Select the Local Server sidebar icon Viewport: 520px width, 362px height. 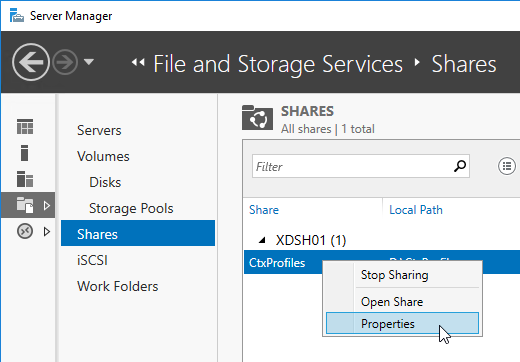[24, 153]
